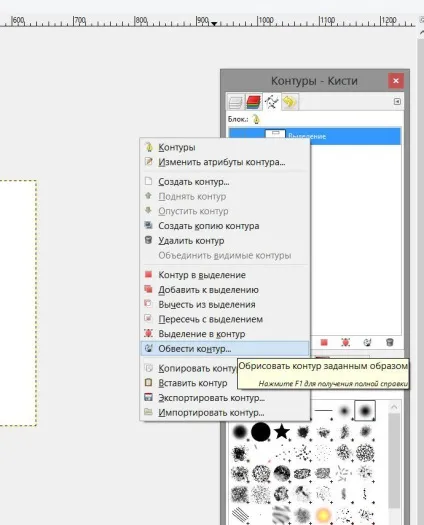Close the Контуры - Кисти dialog
The width and height of the screenshot is (424, 525).
click(x=396, y=81)
